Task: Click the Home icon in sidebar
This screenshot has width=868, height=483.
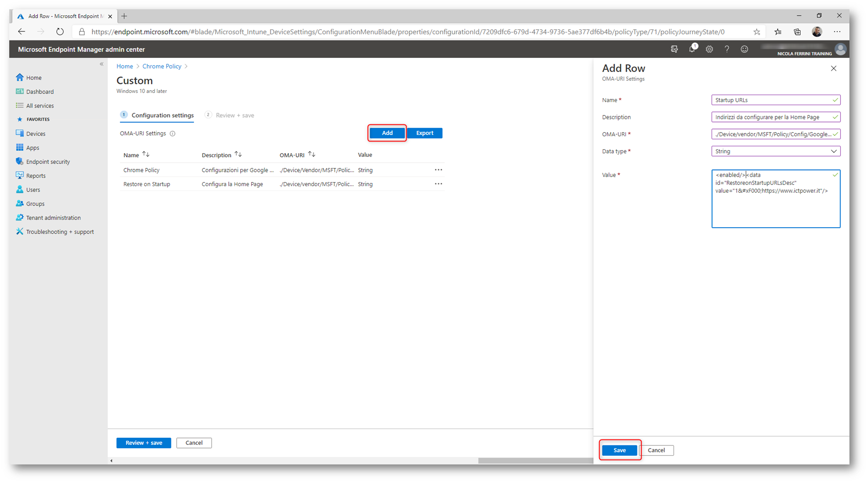Action: tap(19, 77)
